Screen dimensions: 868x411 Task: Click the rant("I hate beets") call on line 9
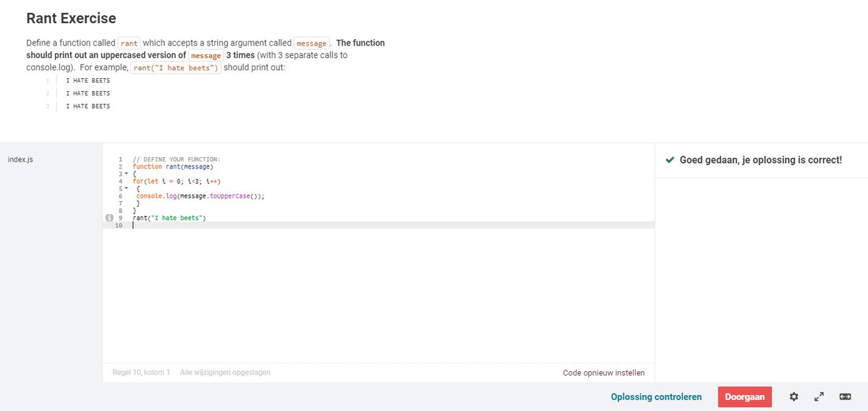169,218
